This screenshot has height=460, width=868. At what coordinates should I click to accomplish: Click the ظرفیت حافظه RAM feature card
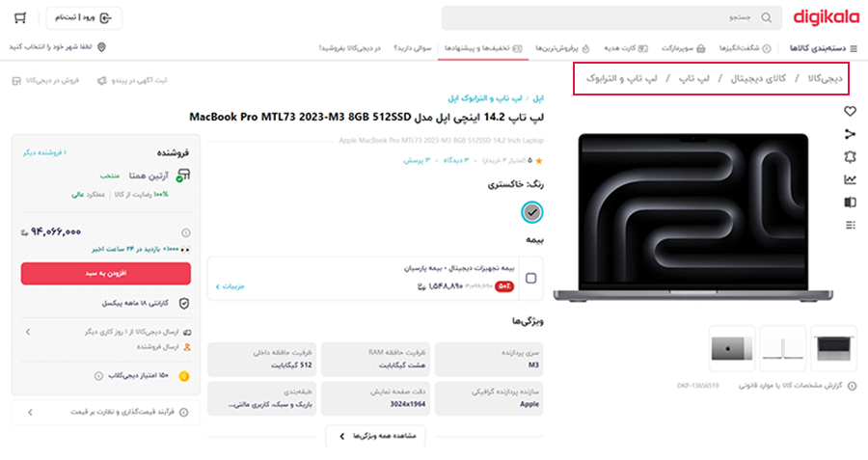(375, 360)
